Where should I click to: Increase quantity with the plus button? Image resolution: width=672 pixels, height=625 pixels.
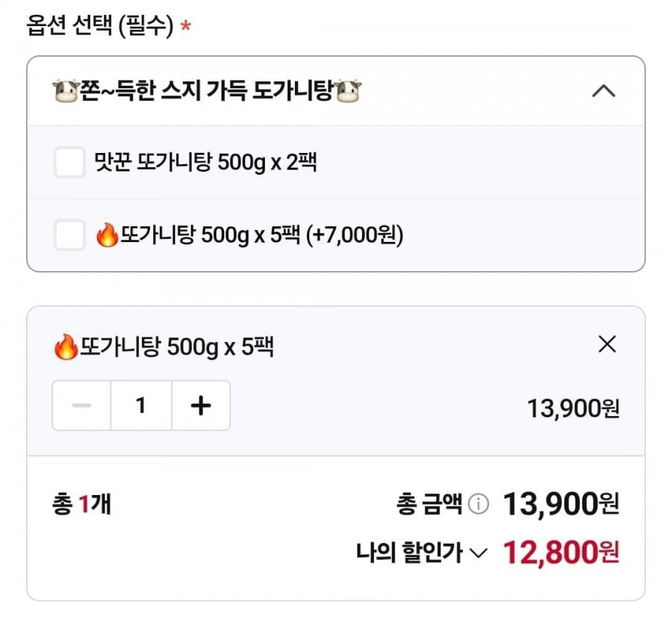(x=201, y=405)
